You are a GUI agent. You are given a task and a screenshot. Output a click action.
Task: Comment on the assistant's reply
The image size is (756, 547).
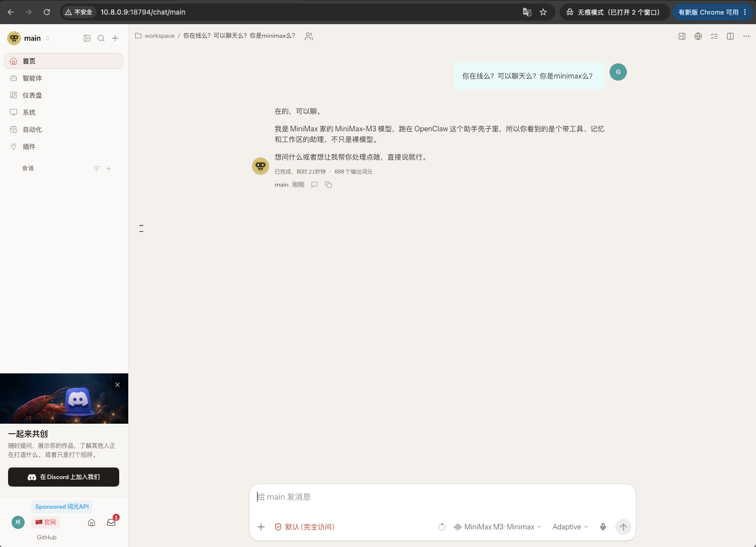click(x=314, y=185)
